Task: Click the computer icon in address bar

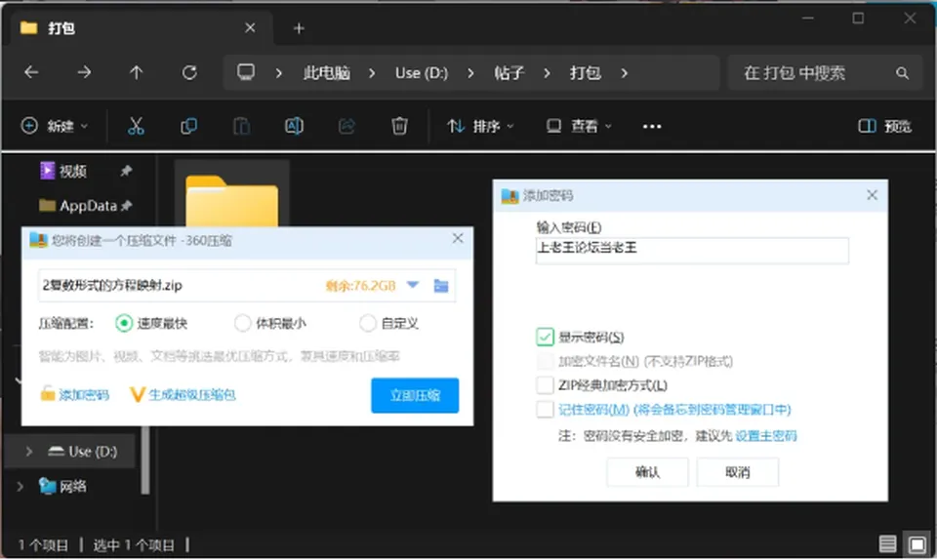Action: (246, 72)
